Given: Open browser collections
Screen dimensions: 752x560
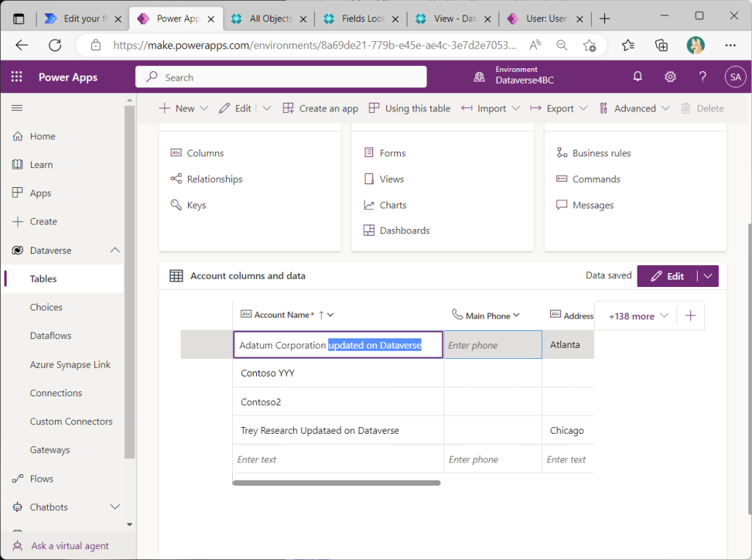Looking at the screenshot, I should point(662,45).
